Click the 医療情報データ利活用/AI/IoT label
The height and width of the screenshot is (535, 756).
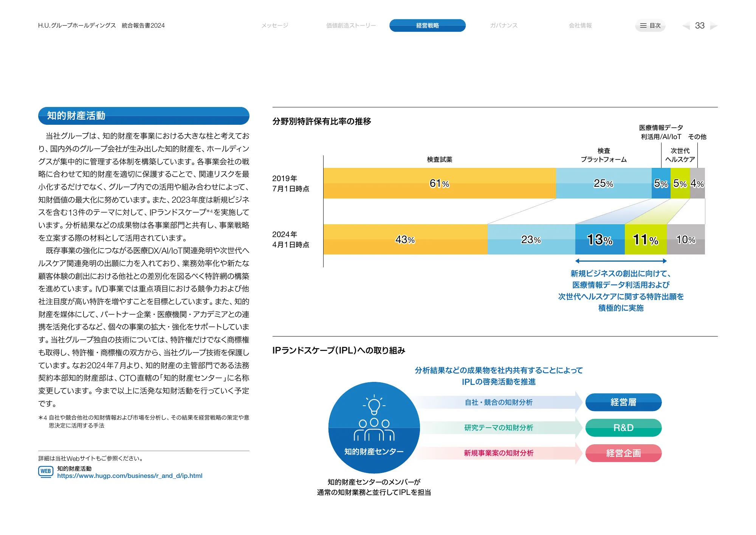tap(661, 132)
